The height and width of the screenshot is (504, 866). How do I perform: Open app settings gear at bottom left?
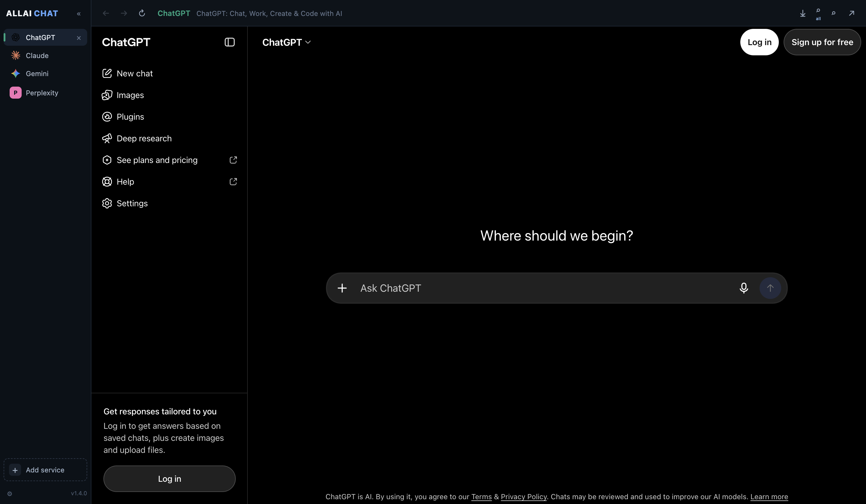10,494
